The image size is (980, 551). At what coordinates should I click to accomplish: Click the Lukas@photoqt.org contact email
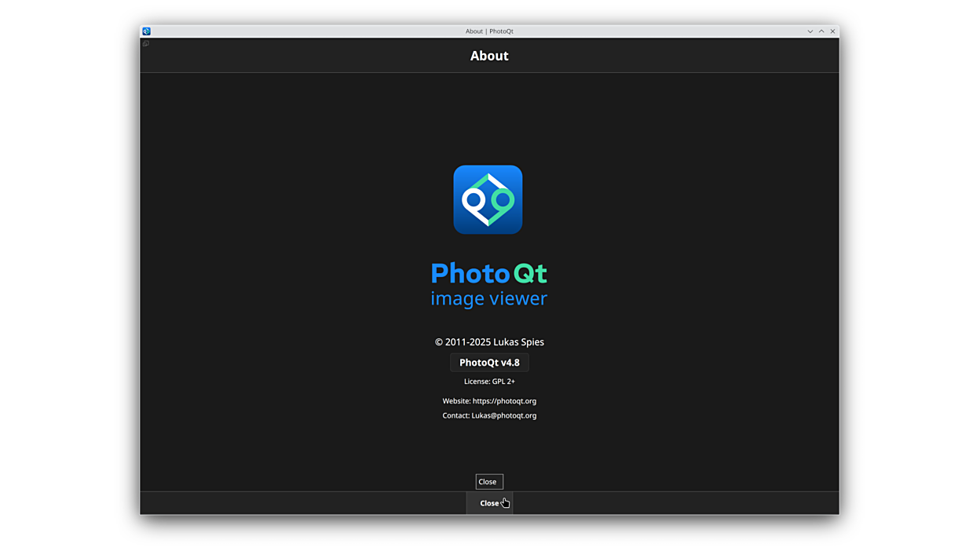click(503, 416)
